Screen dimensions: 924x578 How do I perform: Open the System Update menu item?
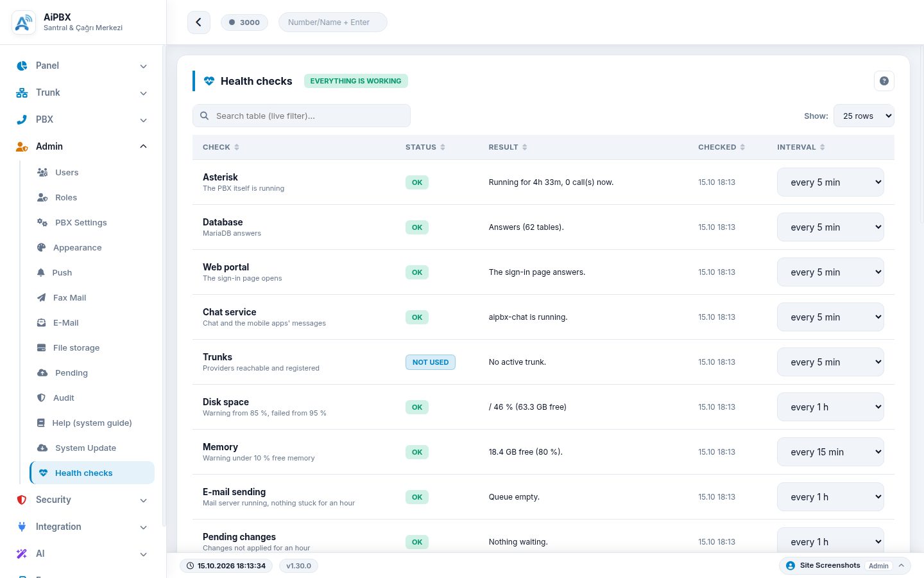(85, 448)
